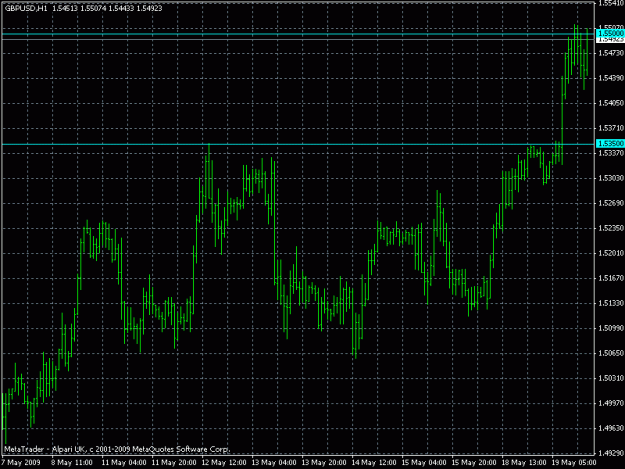Image resolution: width=625 pixels, height=469 pixels.
Task: Click the 1.53030 price axis label
Action: pyautogui.click(x=611, y=178)
